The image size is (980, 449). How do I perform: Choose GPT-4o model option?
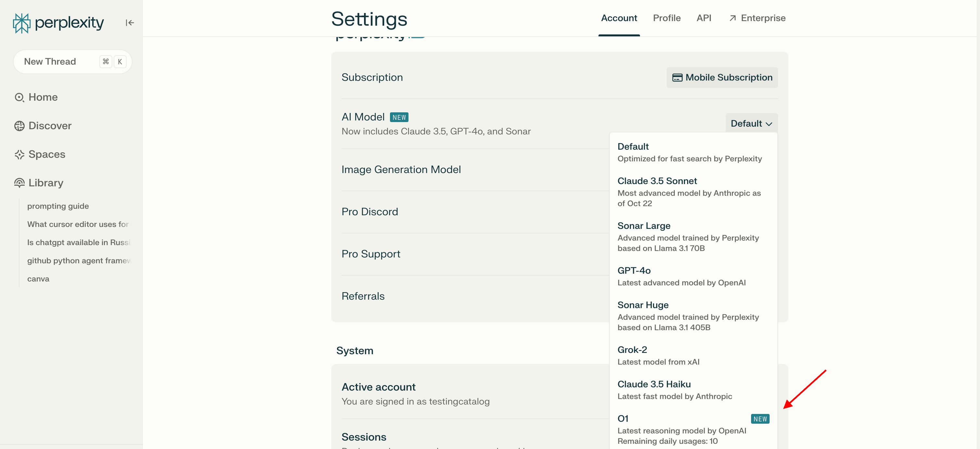click(693, 276)
